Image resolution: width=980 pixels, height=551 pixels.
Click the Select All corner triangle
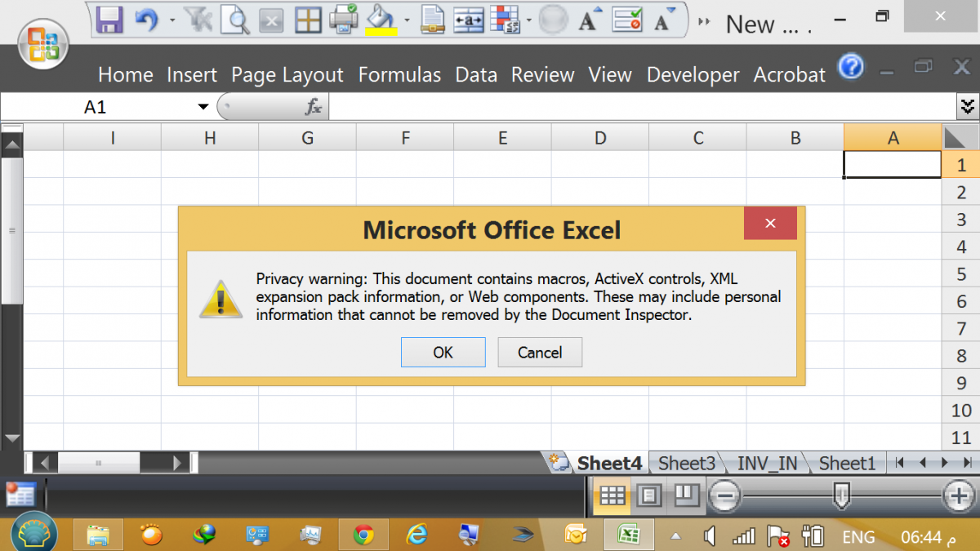point(960,137)
